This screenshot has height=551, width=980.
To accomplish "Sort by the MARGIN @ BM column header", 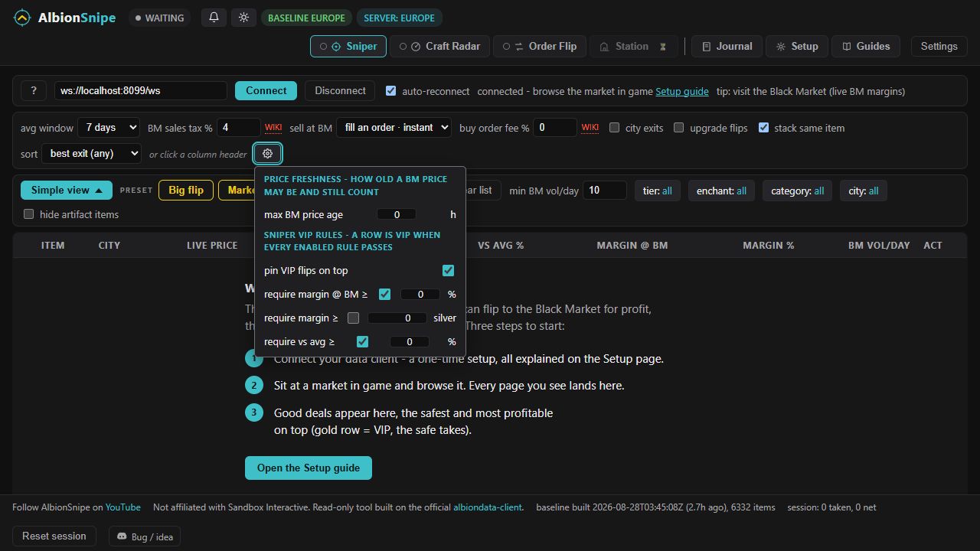I will (632, 245).
